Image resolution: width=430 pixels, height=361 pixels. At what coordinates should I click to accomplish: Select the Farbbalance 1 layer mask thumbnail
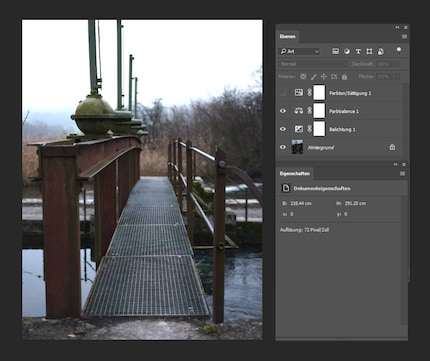coord(319,111)
